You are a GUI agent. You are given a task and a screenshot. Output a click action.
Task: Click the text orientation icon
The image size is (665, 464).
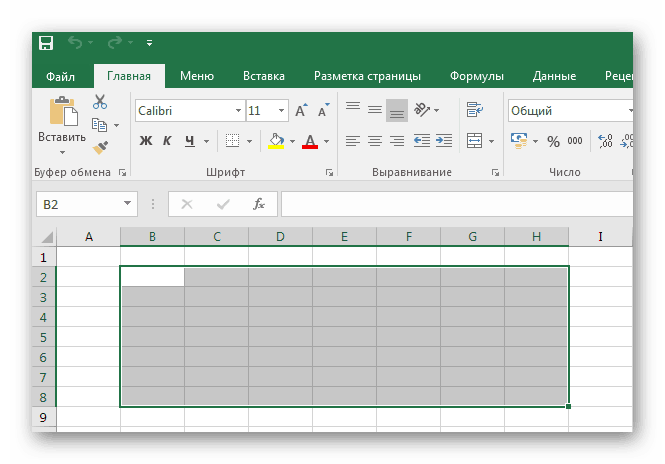(422, 110)
